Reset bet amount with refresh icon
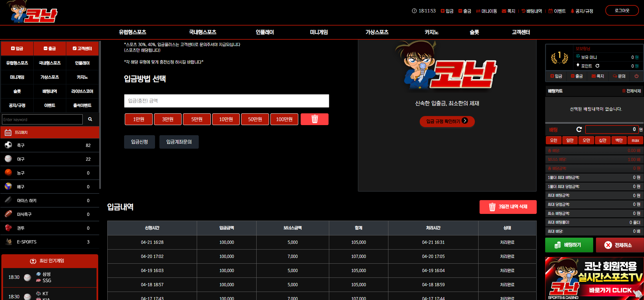Screen dimensions: 644x300 [579, 129]
